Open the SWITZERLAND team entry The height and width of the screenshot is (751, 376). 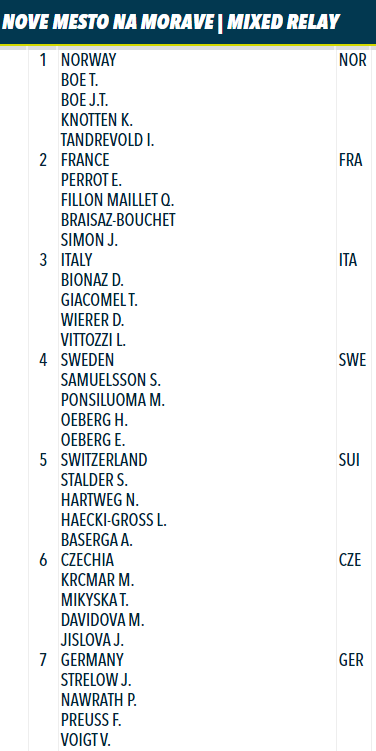pos(104,460)
